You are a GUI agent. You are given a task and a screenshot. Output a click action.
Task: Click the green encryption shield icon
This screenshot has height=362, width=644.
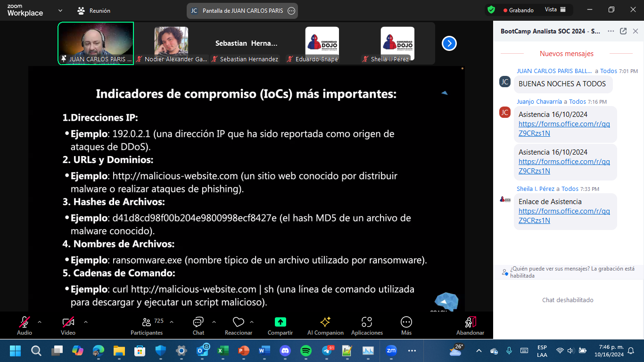[491, 10]
